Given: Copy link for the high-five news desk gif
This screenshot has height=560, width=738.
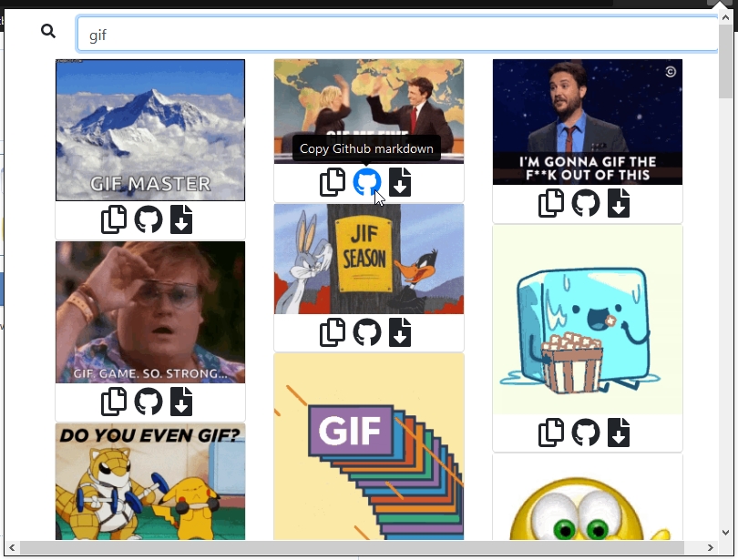Looking at the screenshot, I should [333, 182].
